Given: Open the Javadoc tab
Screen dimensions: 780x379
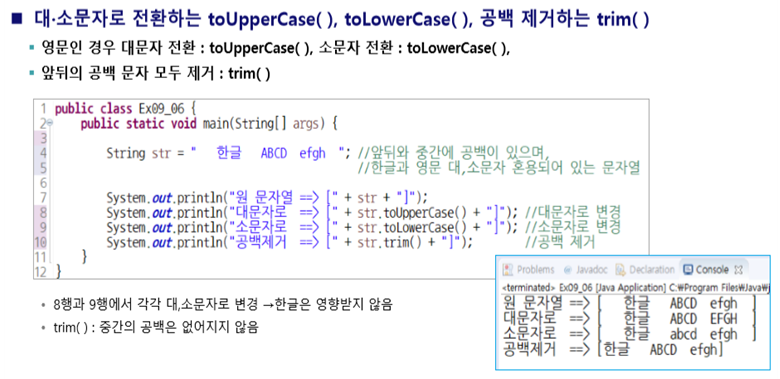Looking at the screenshot, I should click(x=586, y=270).
